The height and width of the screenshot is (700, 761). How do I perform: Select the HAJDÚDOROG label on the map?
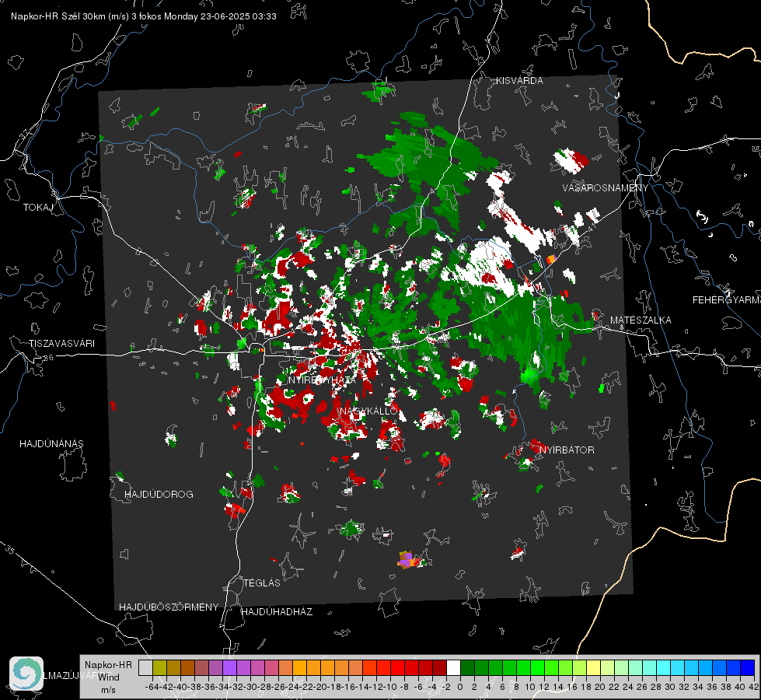[159, 494]
